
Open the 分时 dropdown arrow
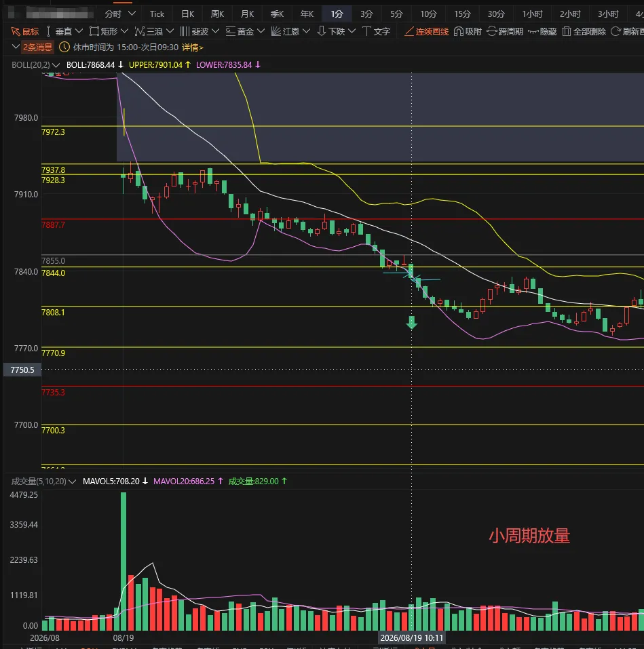(132, 14)
